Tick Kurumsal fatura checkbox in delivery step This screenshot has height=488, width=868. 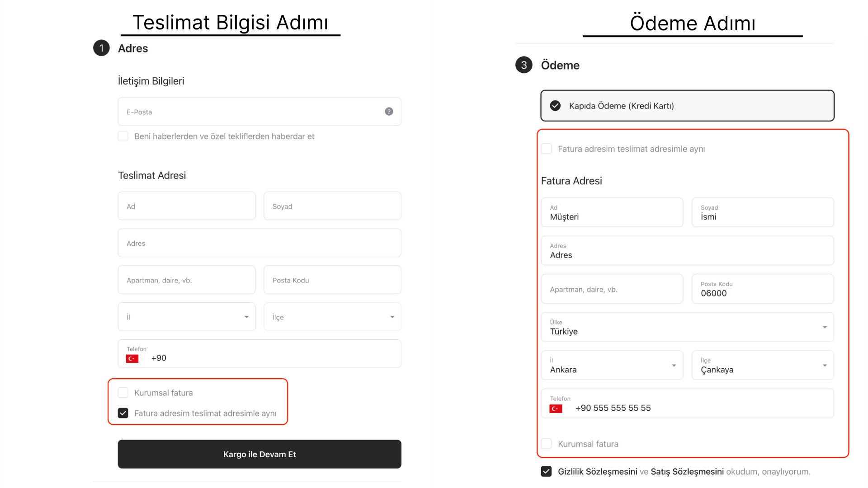coord(123,393)
